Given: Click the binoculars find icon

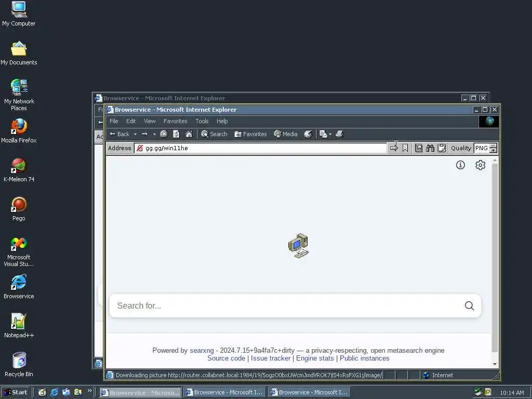Looking at the screenshot, I should tap(430, 148).
